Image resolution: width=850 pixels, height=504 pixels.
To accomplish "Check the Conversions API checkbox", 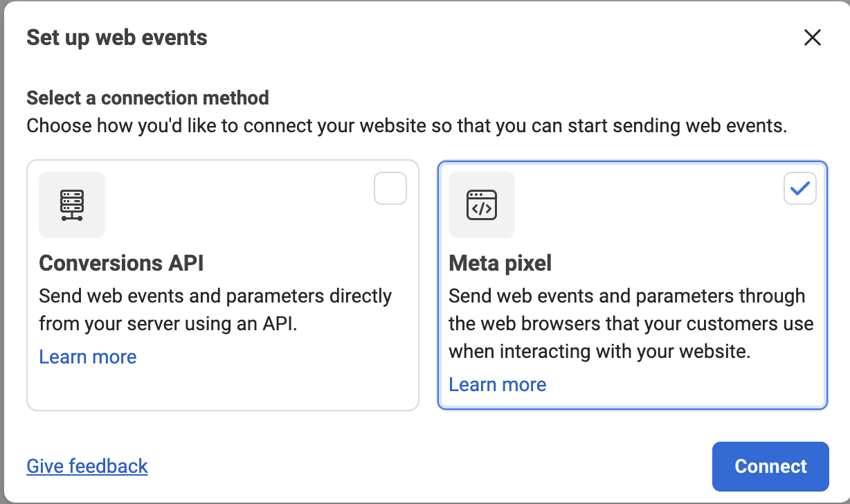I will [x=390, y=188].
